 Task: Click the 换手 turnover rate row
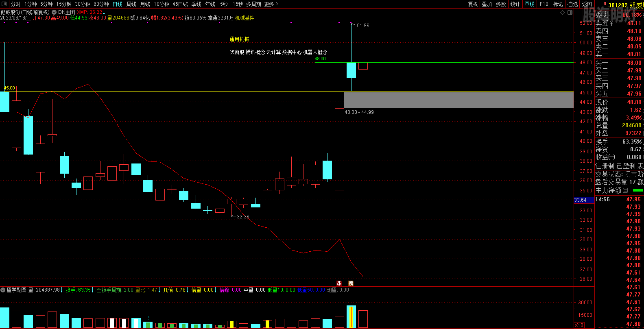pyautogui.click(x=619, y=142)
